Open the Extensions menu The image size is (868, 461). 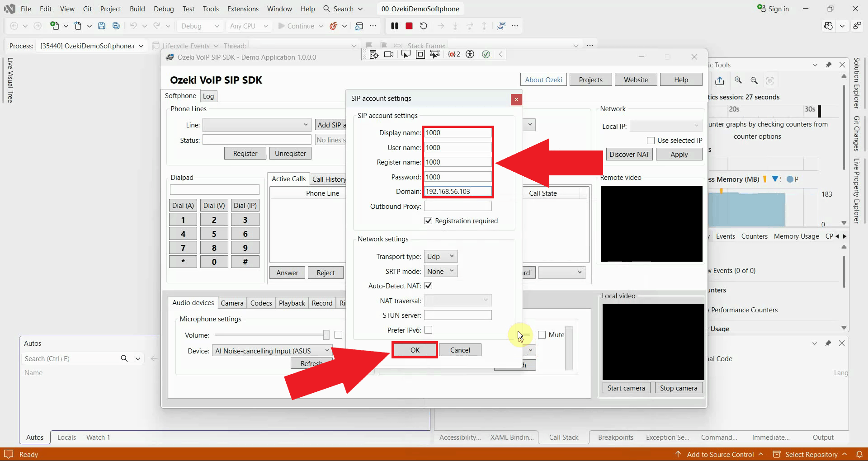243,9
